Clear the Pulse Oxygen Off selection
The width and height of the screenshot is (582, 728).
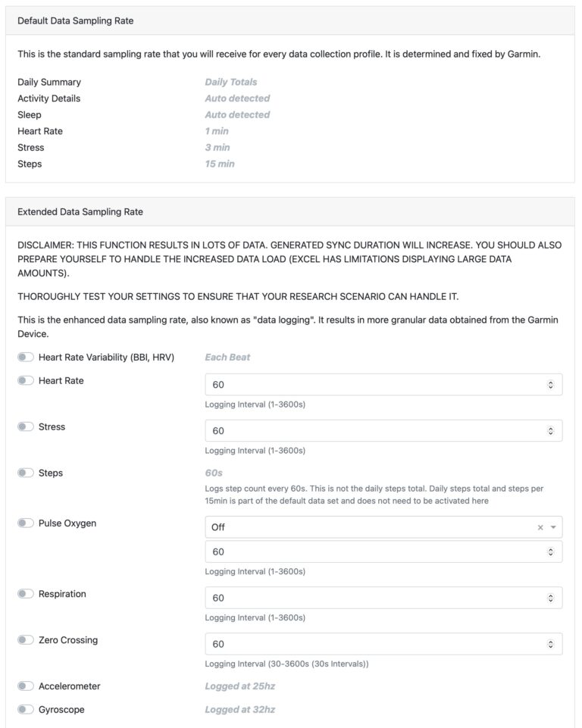coord(540,527)
